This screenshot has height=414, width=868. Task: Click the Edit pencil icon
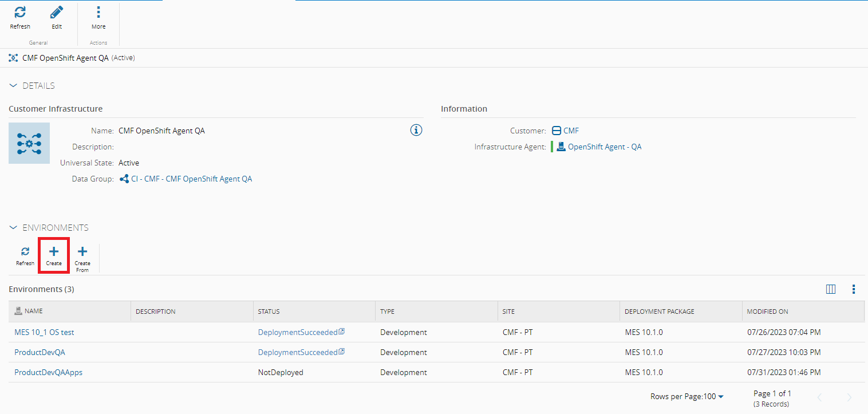coord(57,13)
